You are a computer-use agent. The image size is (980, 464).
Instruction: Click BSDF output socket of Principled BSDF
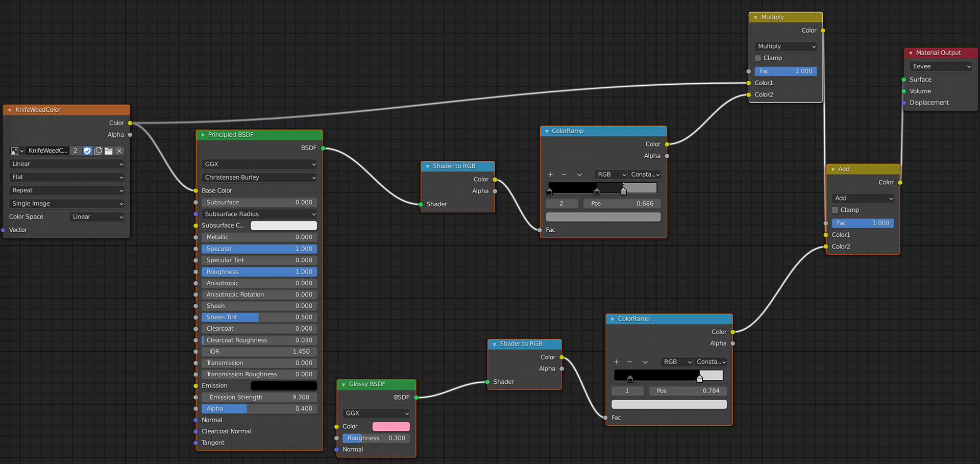pyautogui.click(x=323, y=148)
